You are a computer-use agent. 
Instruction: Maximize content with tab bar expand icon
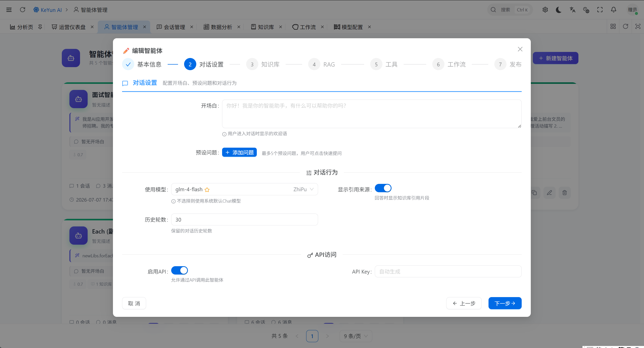click(x=638, y=27)
